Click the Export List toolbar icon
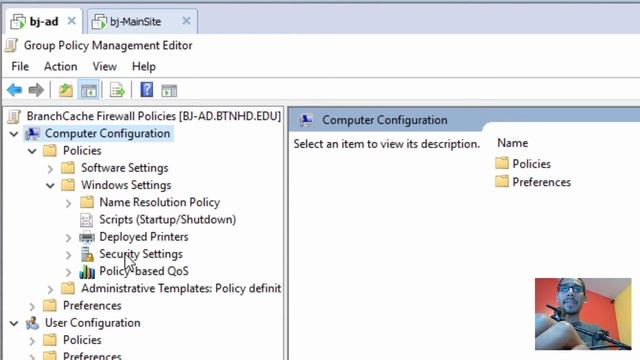The width and height of the screenshot is (640, 360). (x=117, y=90)
